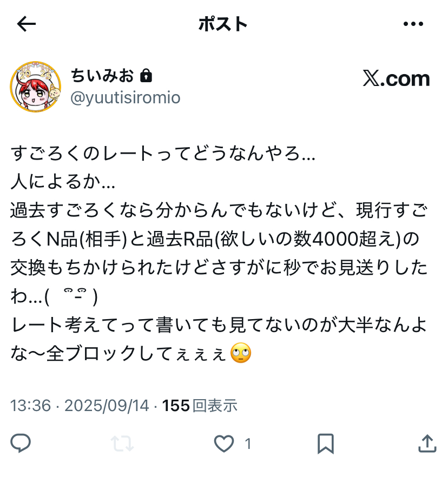
Task: Tap the reply speech bubble icon
Action: pos(21,443)
